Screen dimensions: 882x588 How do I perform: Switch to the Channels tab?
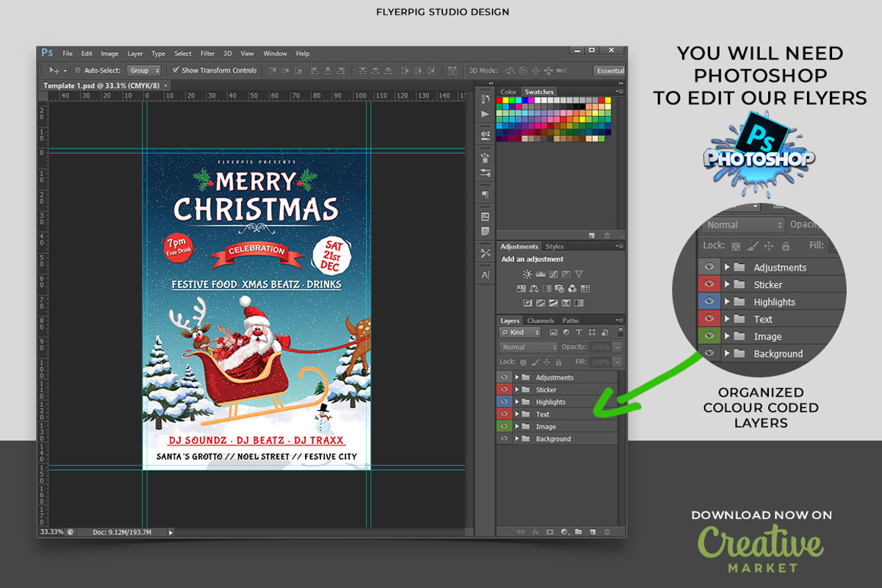540,320
